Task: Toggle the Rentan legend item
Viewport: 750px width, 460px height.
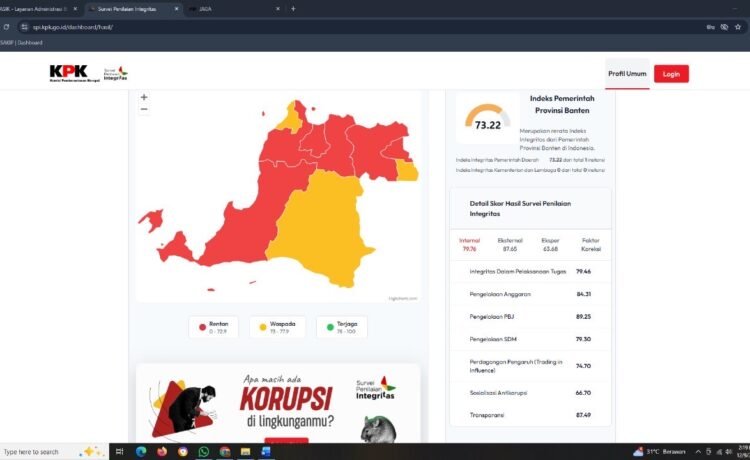Action: click(215, 327)
